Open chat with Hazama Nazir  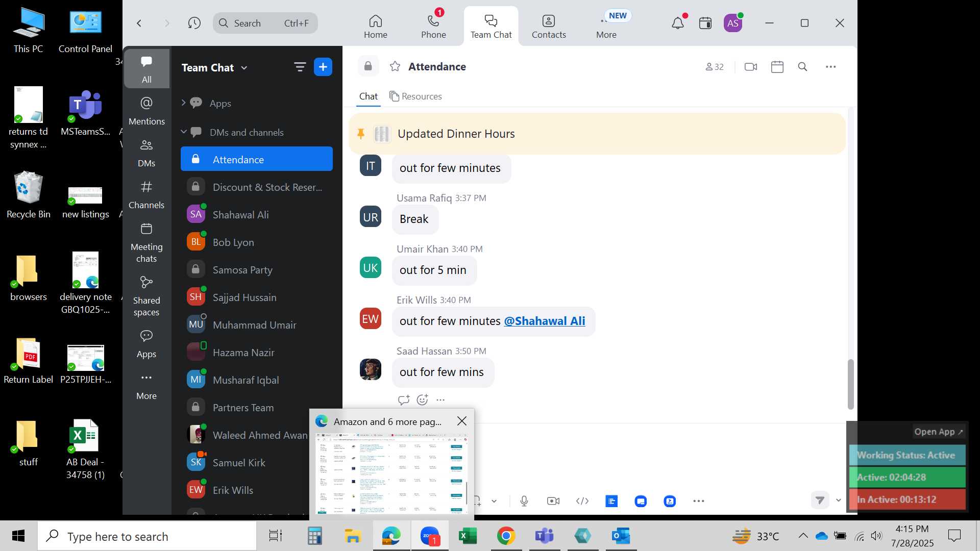click(256, 352)
